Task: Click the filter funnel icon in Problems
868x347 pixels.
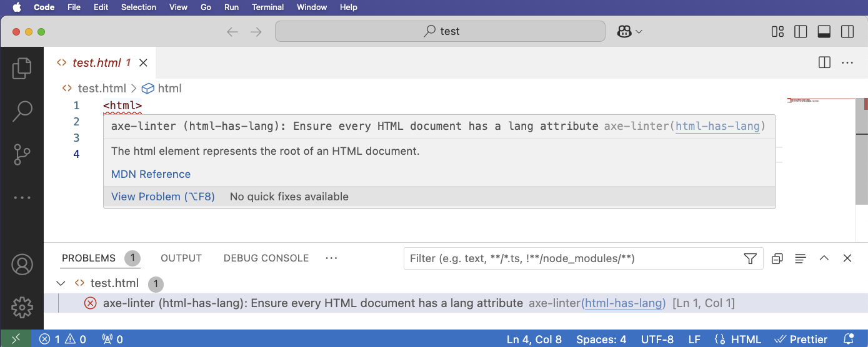Action: [751, 258]
